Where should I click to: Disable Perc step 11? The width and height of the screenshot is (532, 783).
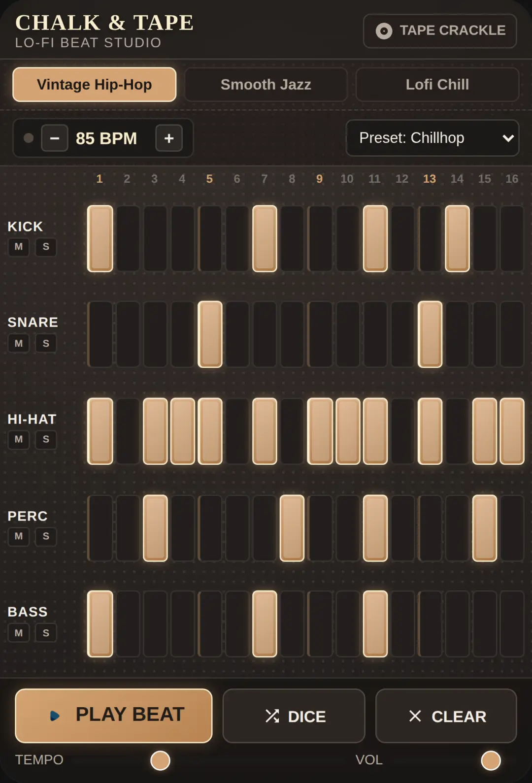tap(375, 528)
